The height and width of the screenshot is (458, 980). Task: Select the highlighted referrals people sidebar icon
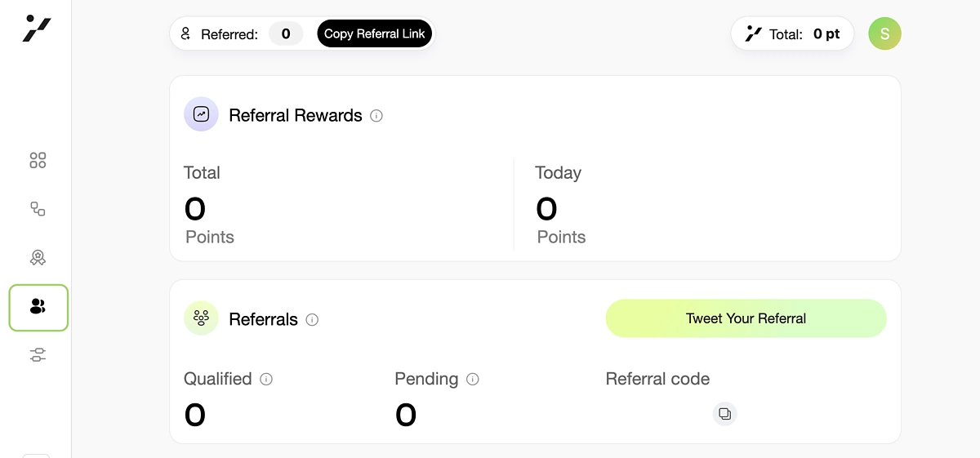38,307
